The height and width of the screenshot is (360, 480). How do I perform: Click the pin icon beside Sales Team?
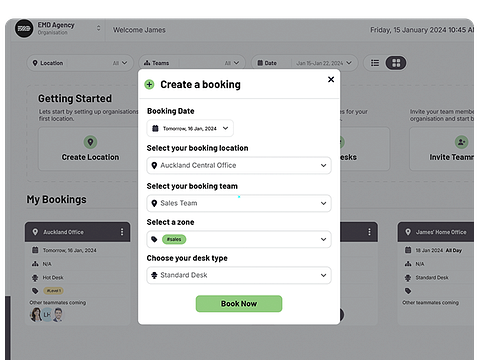[x=154, y=203]
